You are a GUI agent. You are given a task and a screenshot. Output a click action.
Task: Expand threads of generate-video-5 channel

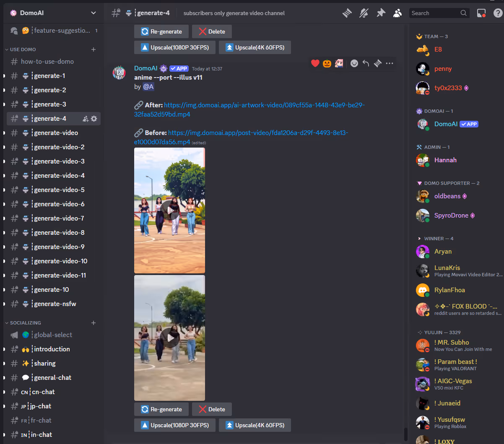[x=4, y=190]
